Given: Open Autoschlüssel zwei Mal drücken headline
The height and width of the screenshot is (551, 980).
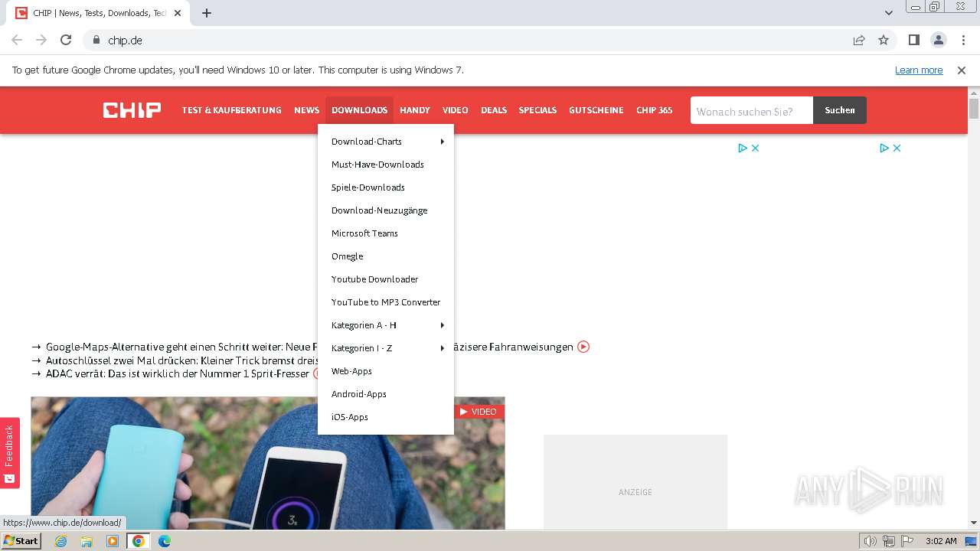Looking at the screenshot, I should [x=181, y=360].
